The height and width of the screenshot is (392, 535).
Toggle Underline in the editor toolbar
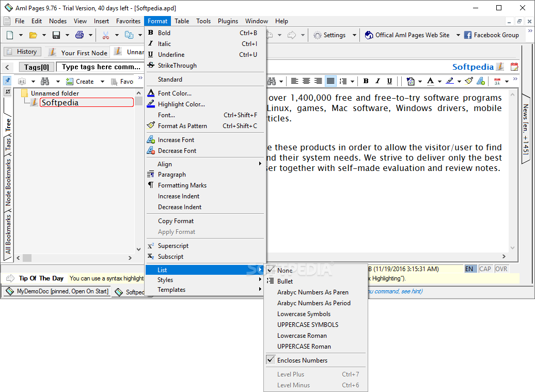(389, 81)
